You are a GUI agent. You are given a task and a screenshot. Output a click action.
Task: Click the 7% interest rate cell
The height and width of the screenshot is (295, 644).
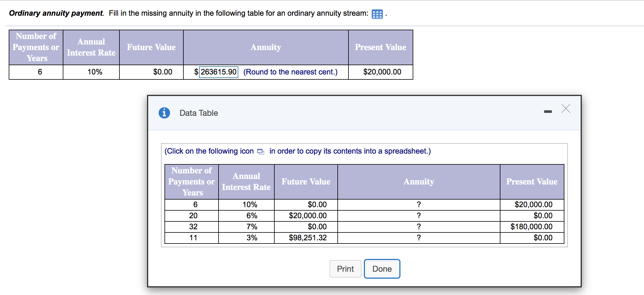(x=252, y=227)
